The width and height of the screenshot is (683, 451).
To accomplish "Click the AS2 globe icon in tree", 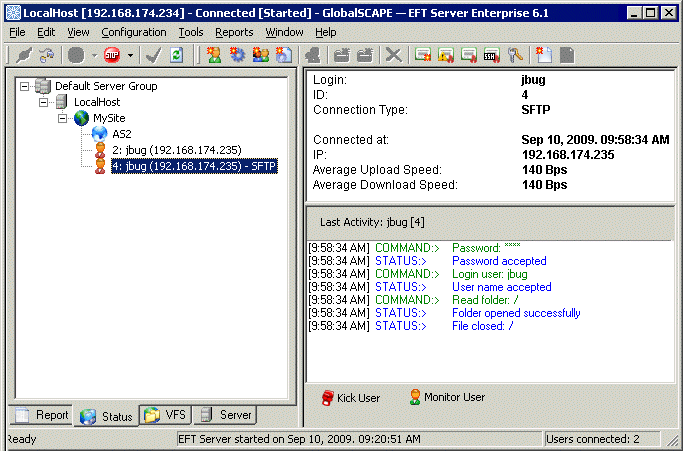I will 100,134.
